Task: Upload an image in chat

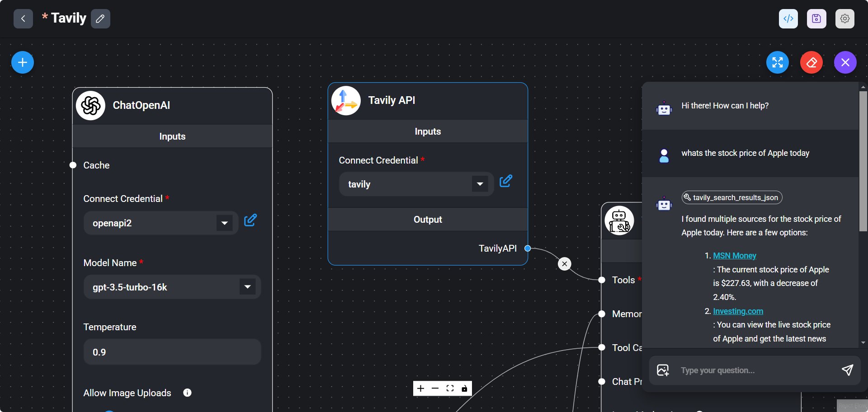Action: (x=663, y=370)
